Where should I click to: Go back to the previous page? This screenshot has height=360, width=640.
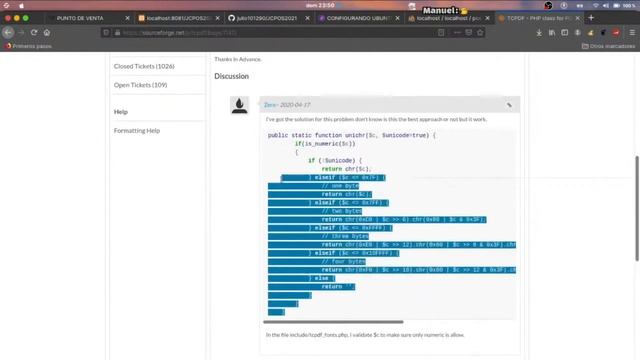[x=8, y=32]
